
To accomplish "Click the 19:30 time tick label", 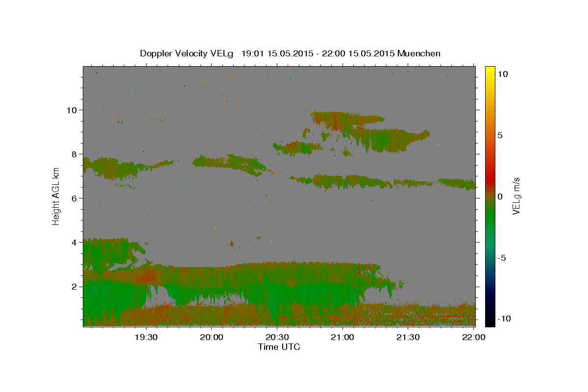I will coord(146,337).
